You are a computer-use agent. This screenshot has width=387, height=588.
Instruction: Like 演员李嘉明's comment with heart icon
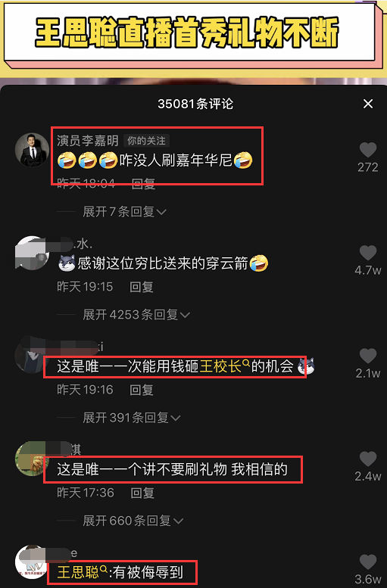pyautogui.click(x=368, y=150)
